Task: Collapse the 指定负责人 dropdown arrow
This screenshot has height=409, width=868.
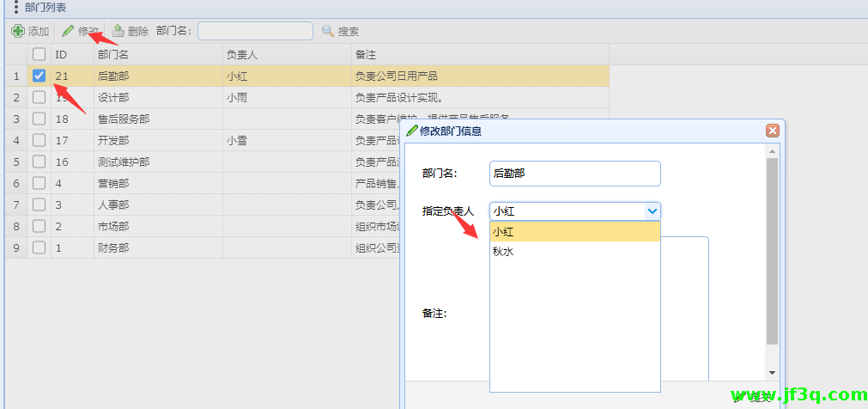Action: (652, 211)
